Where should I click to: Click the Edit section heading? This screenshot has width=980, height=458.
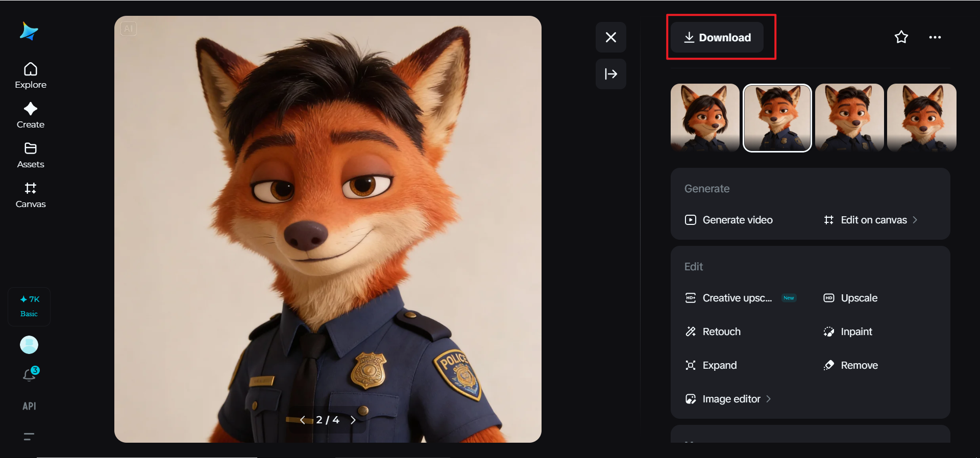(x=694, y=267)
